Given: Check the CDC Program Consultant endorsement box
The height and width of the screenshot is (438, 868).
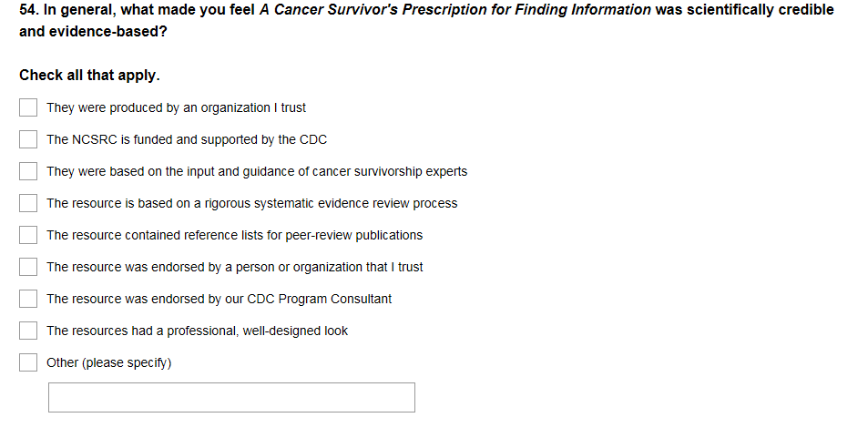Looking at the screenshot, I should coord(28,299).
